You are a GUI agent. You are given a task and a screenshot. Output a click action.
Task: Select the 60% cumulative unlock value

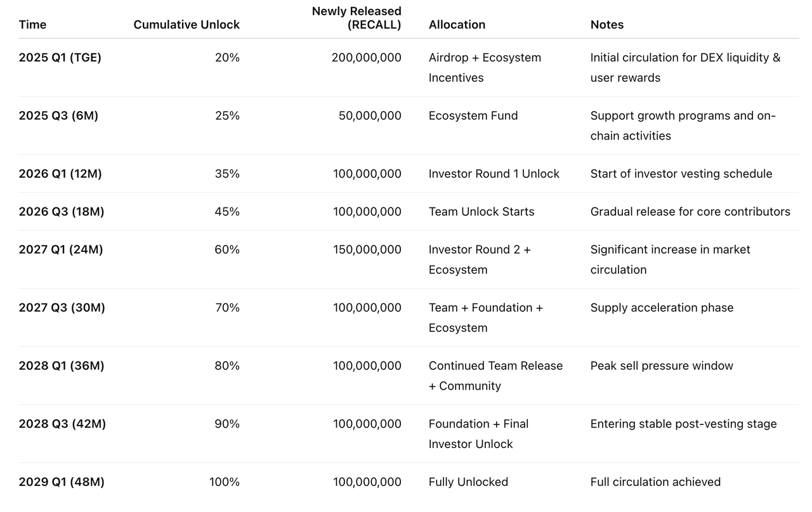pos(227,250)
